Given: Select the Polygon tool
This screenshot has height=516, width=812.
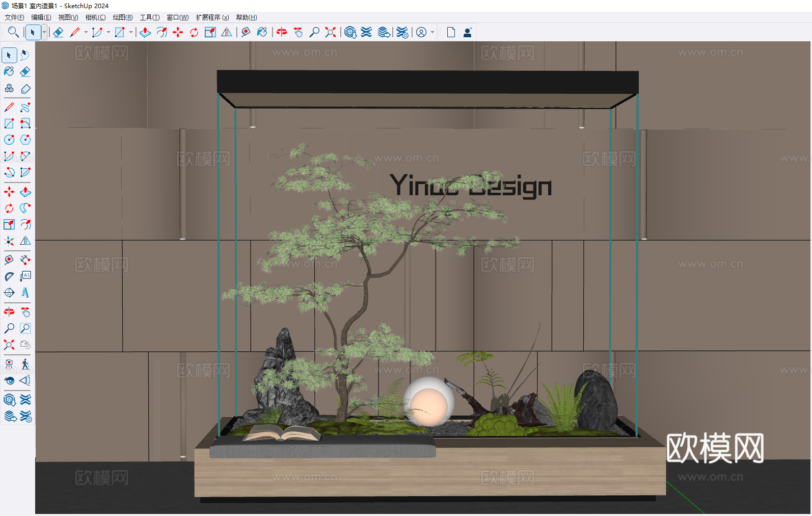Looking at the screenshot, I should click(x=25, y=140).
